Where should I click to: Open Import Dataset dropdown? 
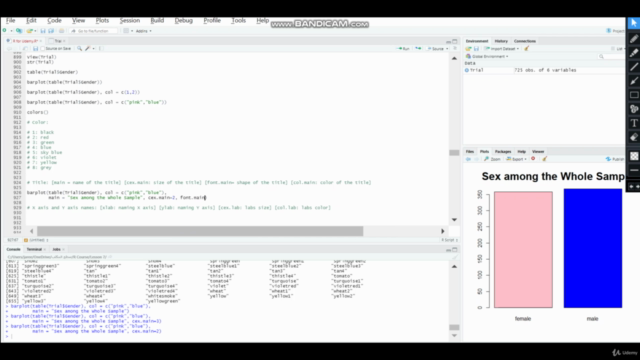tap(518, 49)
